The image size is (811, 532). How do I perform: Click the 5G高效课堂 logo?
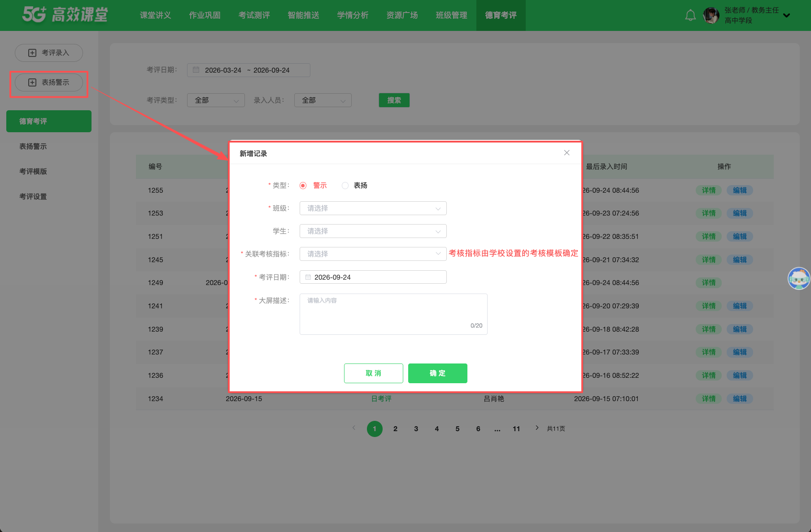tap(65, 15)
